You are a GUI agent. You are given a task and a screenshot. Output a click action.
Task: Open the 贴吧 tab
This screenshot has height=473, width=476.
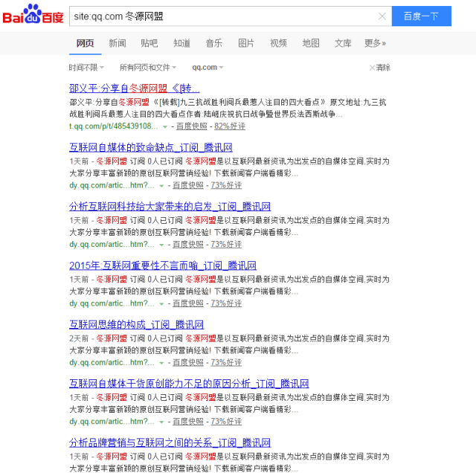click(x=149, y=43)
